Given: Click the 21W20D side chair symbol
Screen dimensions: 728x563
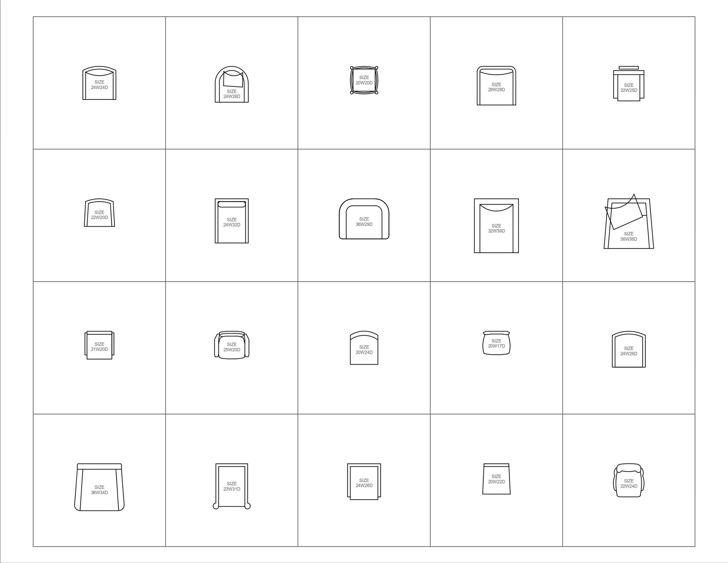Looking at the screenshot, I should (x=99, y=345).
